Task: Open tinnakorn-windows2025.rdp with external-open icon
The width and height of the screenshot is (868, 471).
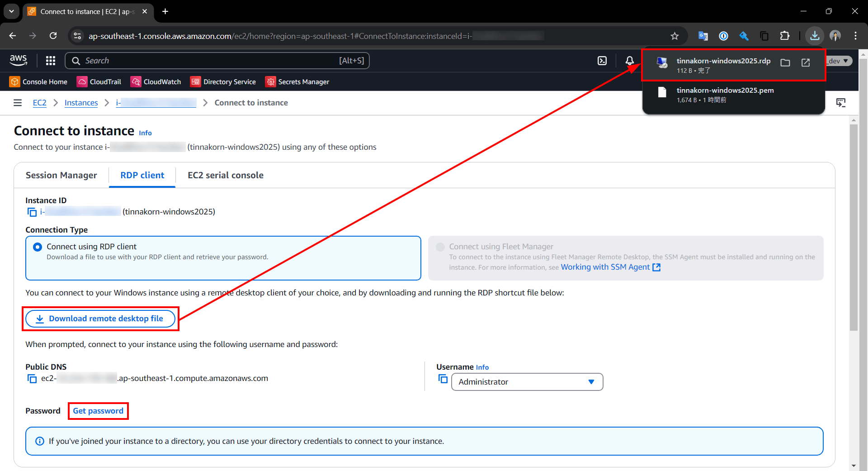Action: click(x=806, y=63)
